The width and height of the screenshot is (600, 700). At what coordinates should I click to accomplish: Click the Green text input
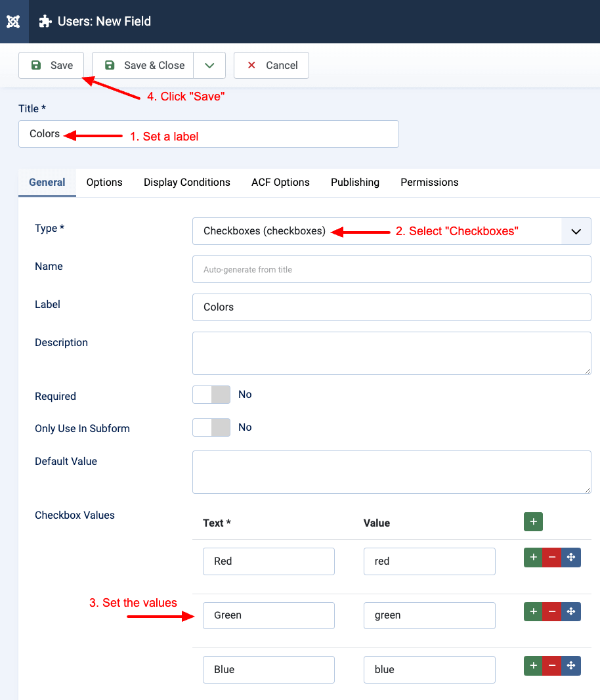(x=268, y=616)
